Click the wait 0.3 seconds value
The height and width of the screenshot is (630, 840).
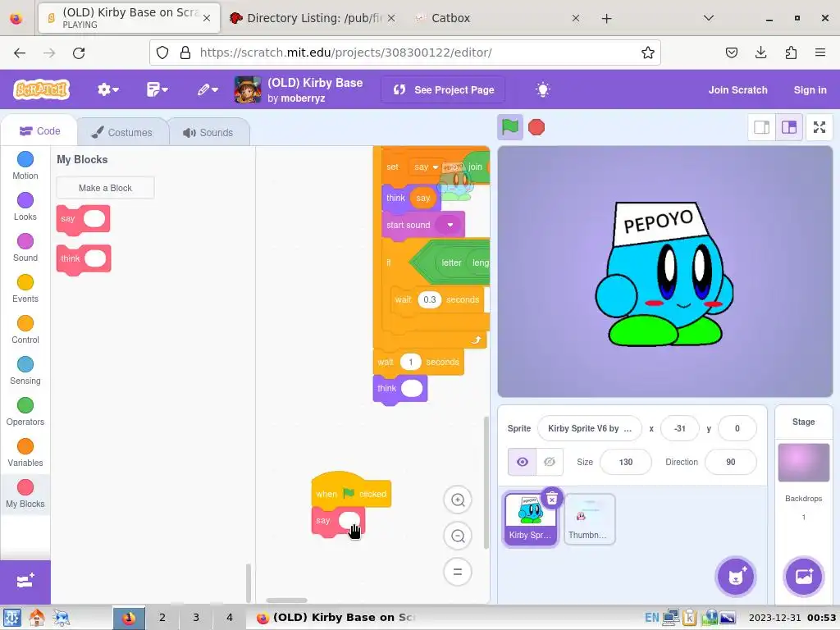pos(429,299)
